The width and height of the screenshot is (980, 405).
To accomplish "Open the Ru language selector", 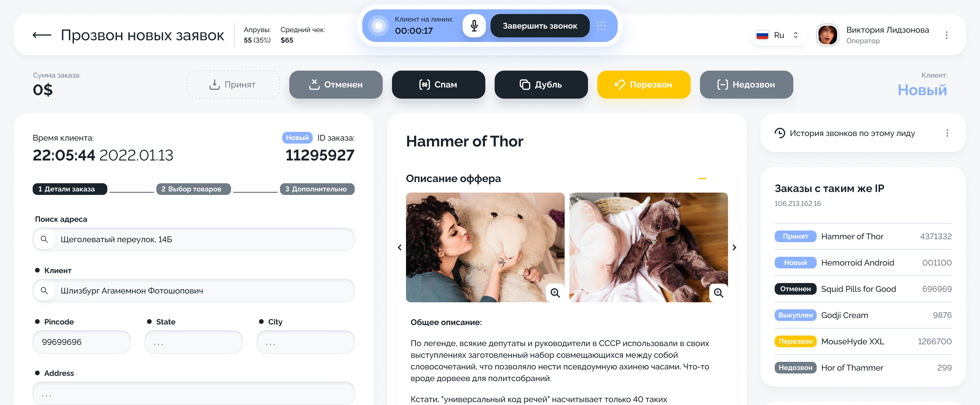I will (x=778, y=35).
